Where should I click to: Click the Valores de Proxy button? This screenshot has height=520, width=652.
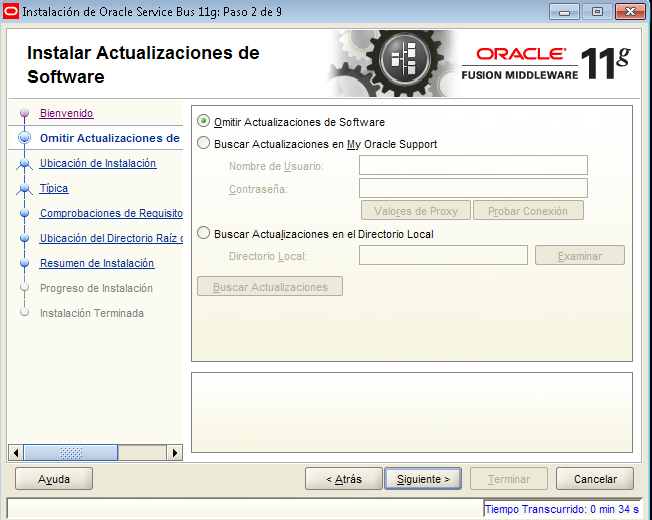[416, 210]
